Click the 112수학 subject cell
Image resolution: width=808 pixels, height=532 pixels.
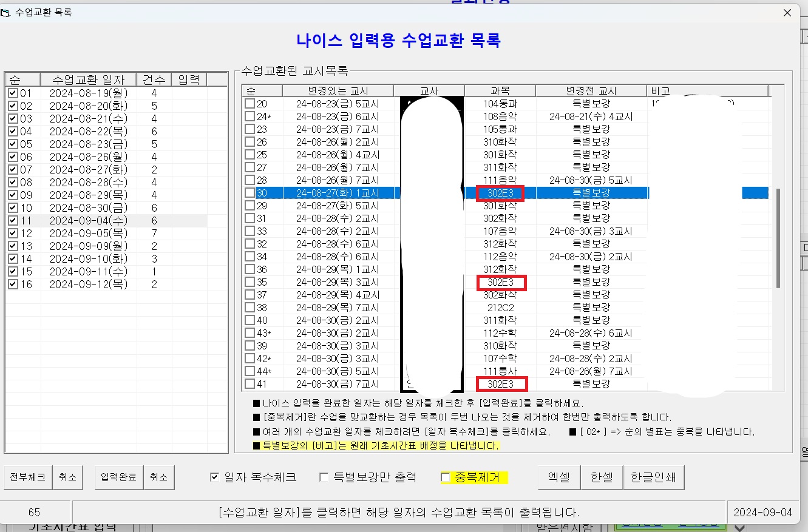pyautogui.click(x=500, y=333)
